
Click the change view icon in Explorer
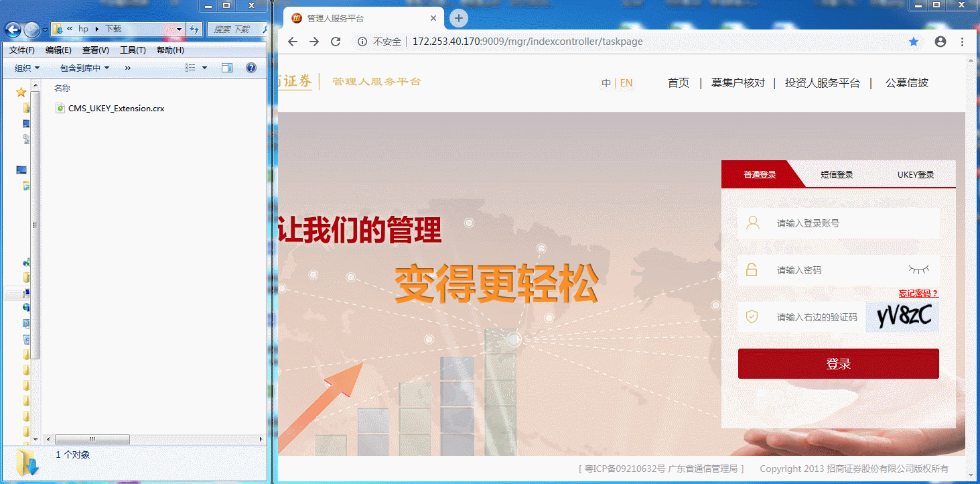tap(190, 68)
